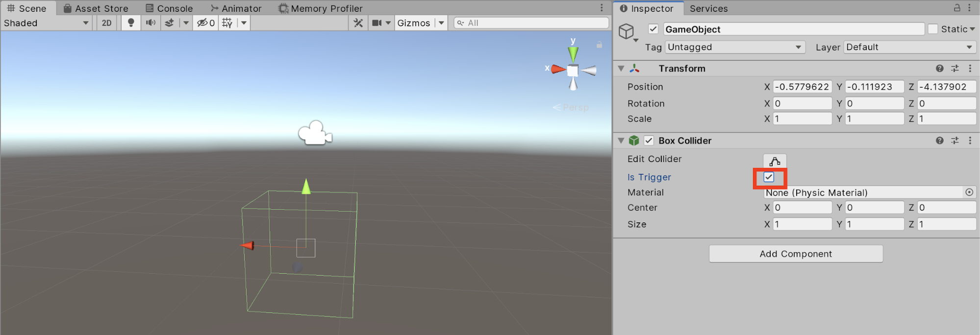Uncheck the Is Trigger checkbox
This screenshot has height=335, width=980.
(x=769, y=177)
